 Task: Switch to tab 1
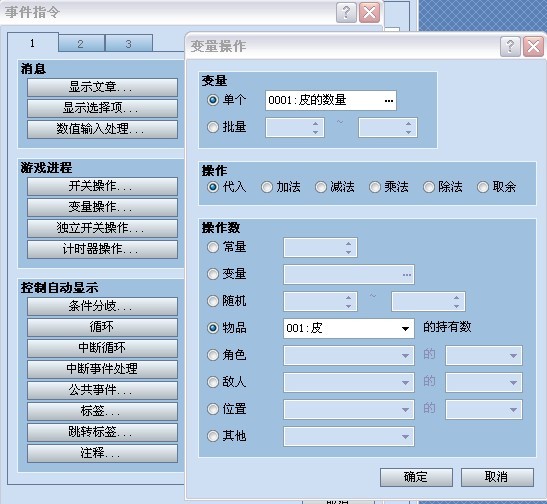(x=32, y=43)
